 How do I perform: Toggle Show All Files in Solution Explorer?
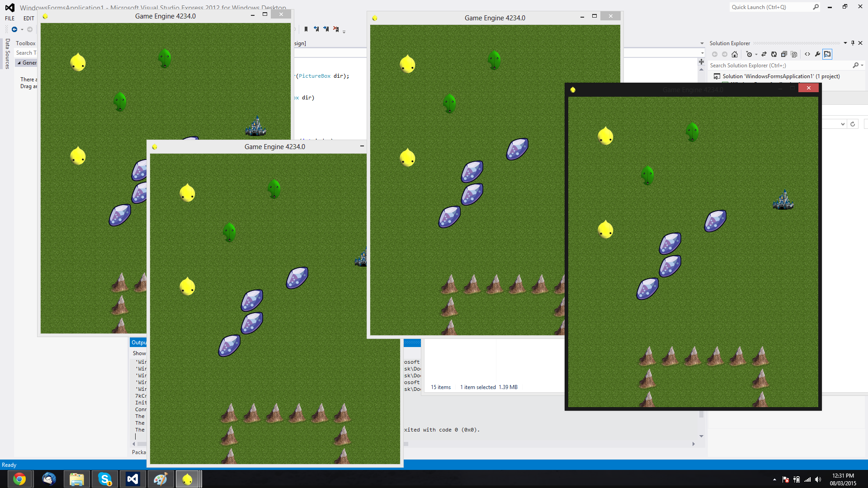coord(794,54)
